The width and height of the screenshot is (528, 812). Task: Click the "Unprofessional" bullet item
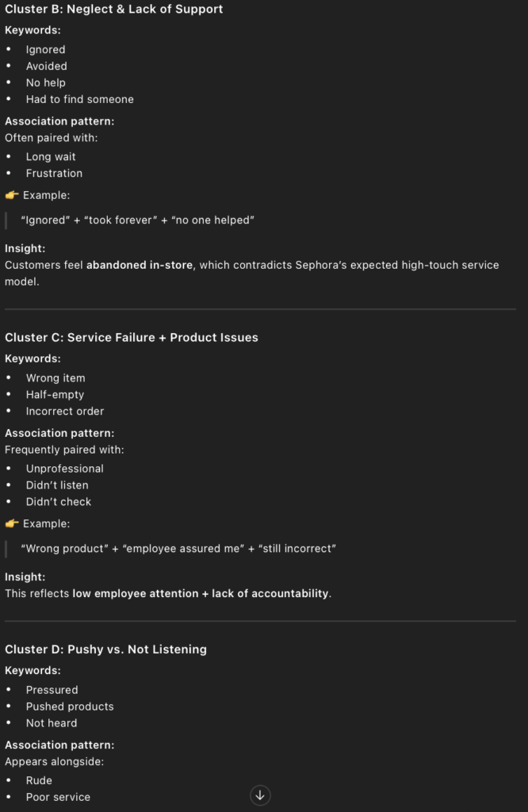click(x=65, y=469)
